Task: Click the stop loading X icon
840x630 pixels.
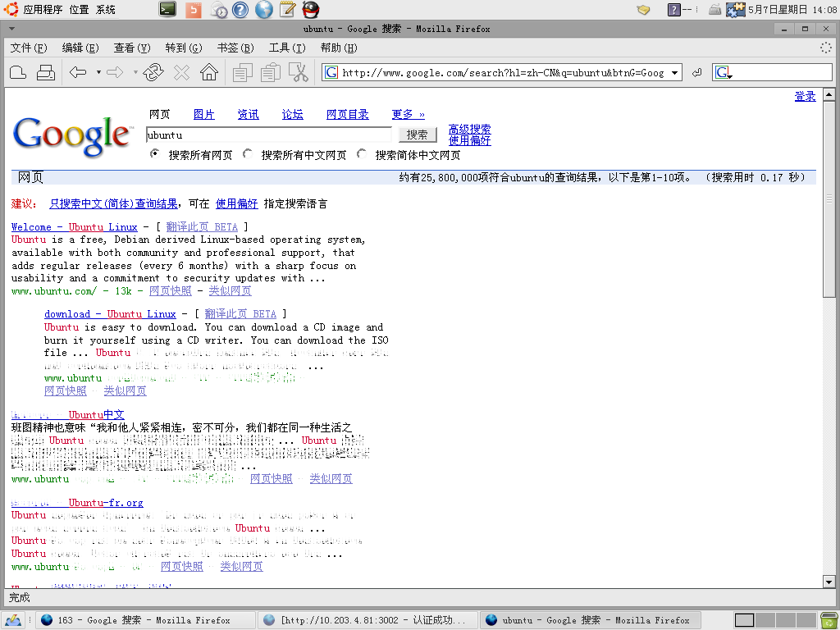Action: (x=181, y=72)
